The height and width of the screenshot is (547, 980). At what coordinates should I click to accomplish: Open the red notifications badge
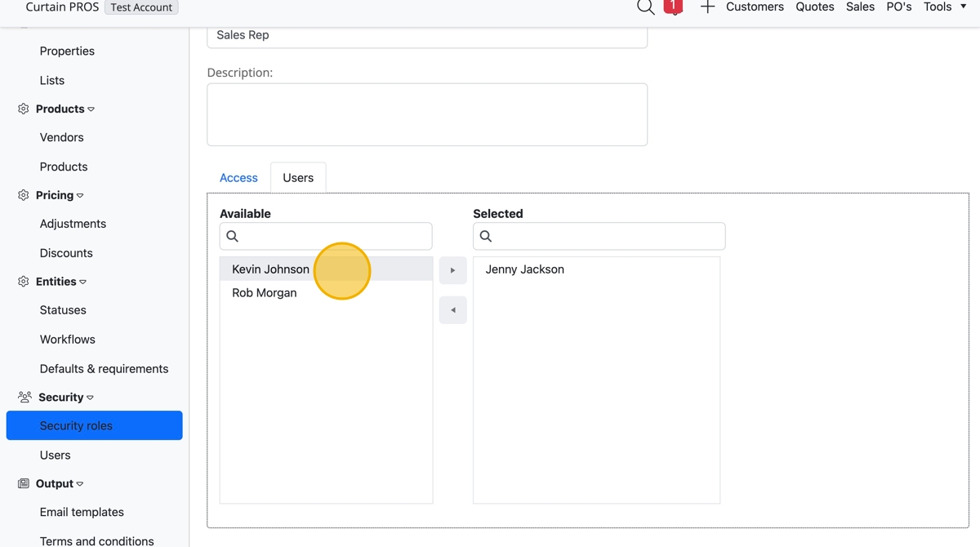(673, 7)
